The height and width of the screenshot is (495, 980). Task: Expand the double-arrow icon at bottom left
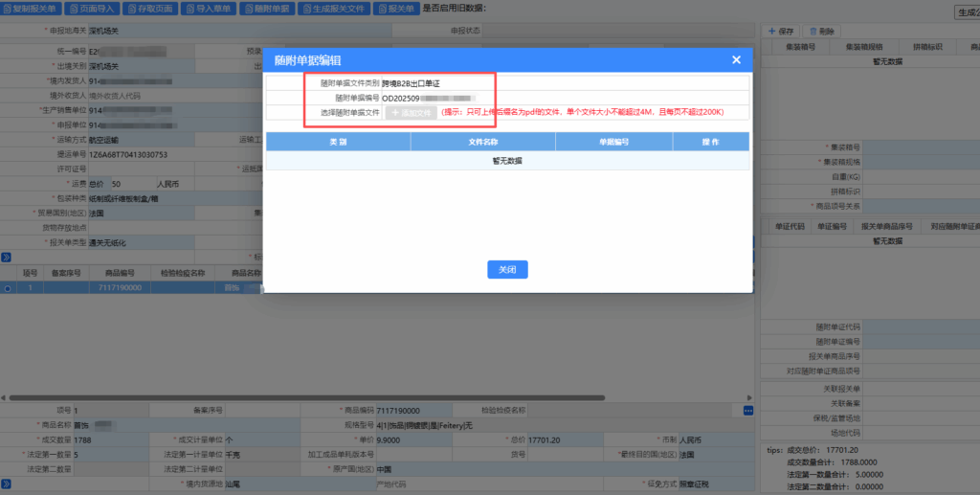click(7, 484)
